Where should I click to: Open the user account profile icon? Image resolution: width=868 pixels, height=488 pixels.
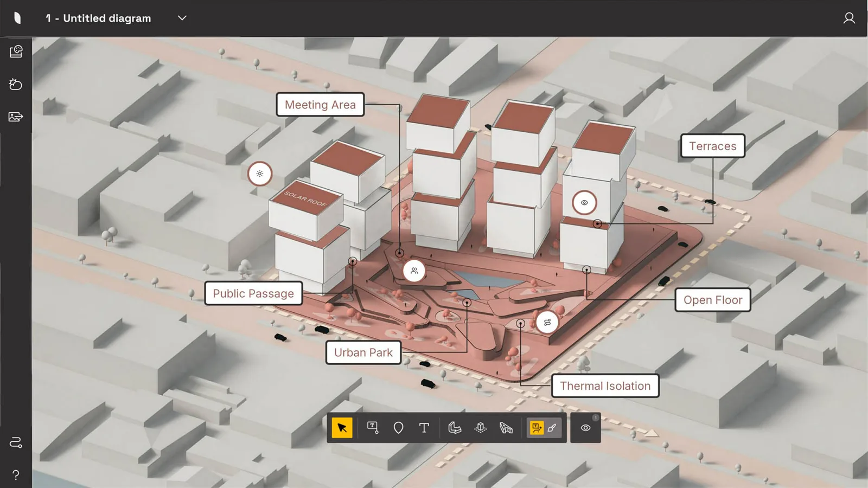[849, 18]
